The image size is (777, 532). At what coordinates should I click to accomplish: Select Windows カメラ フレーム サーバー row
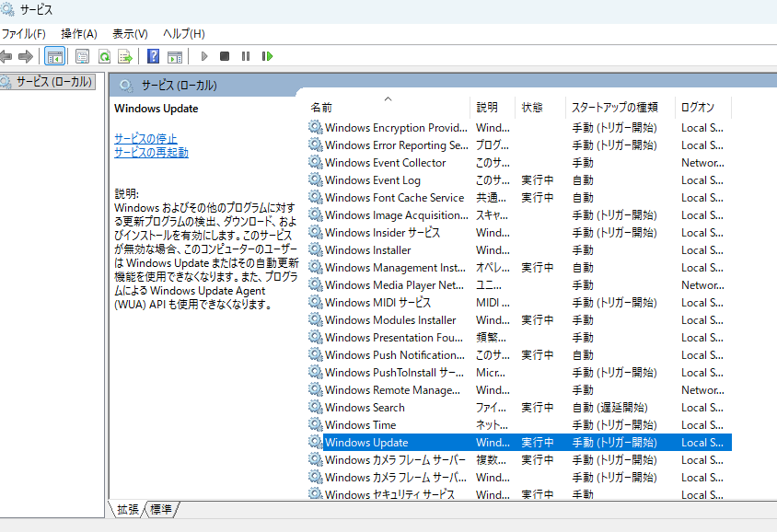tap(519, 459)
